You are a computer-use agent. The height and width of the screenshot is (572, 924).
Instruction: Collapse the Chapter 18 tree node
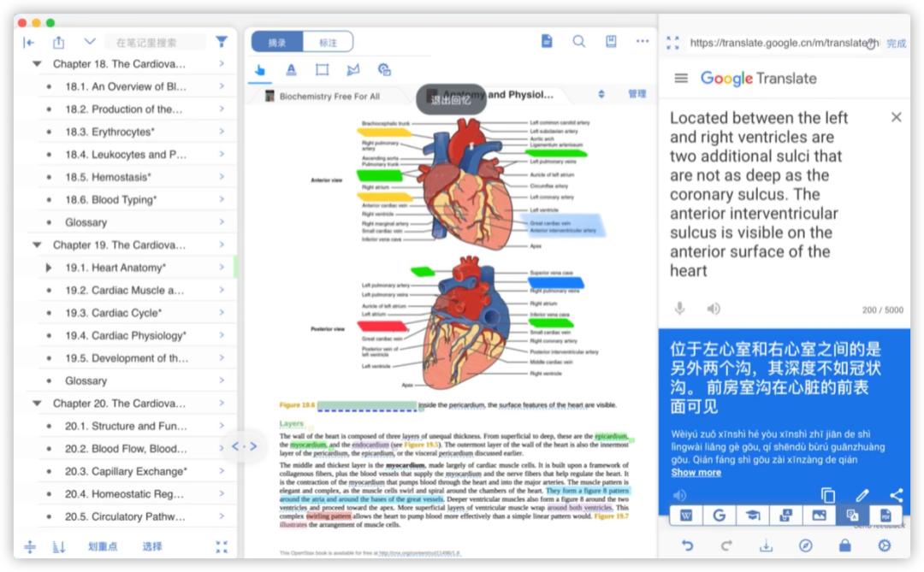coord(37,63)
